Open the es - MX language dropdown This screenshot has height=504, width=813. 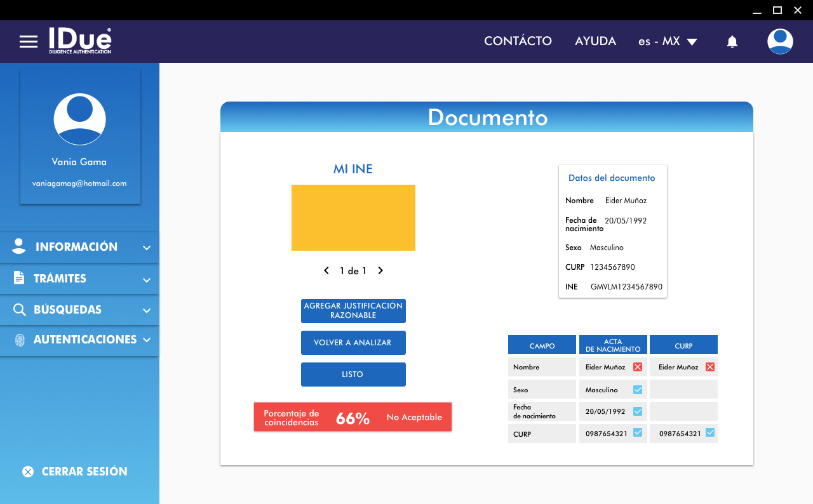668,42
